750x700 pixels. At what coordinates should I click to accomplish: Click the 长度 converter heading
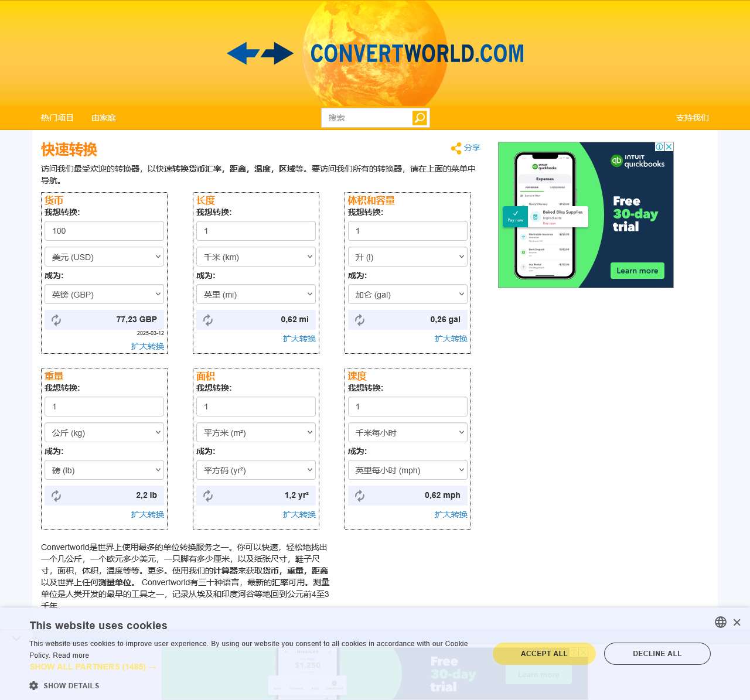206,200
